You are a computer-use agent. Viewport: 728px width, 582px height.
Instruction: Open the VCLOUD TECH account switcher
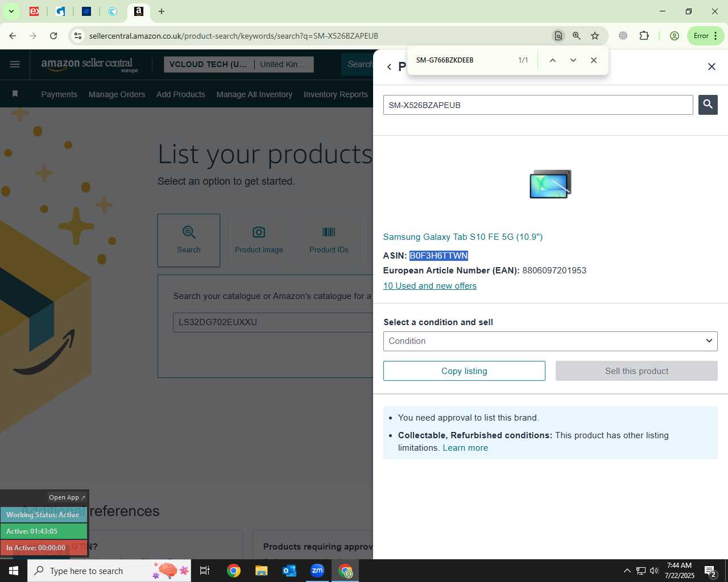click(x=238, y=64)
